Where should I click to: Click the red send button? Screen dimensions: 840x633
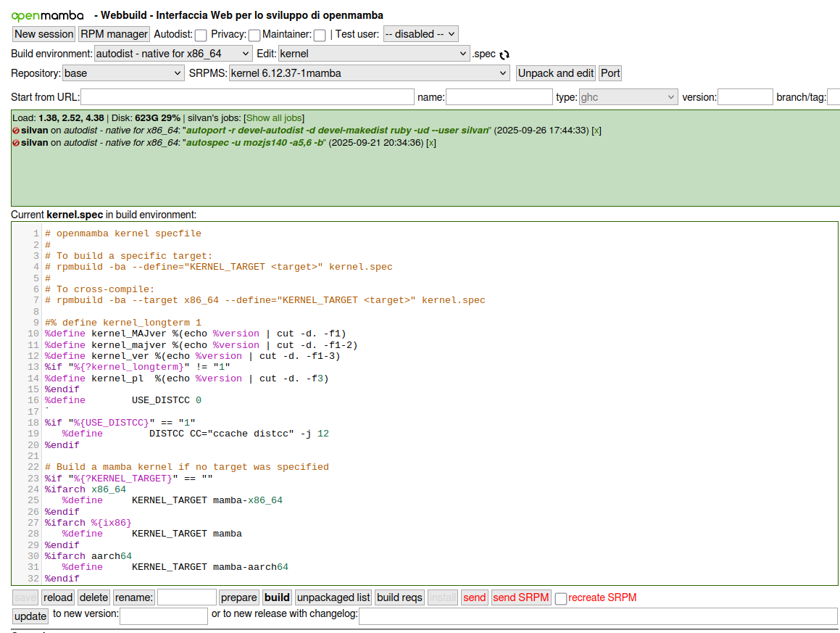(475, 597)
